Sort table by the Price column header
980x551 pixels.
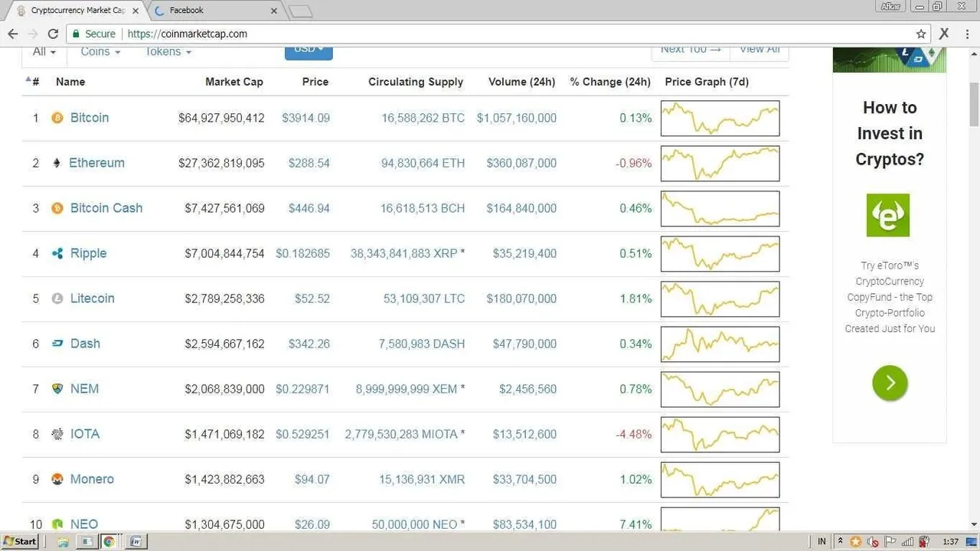(x=315, y=82)
